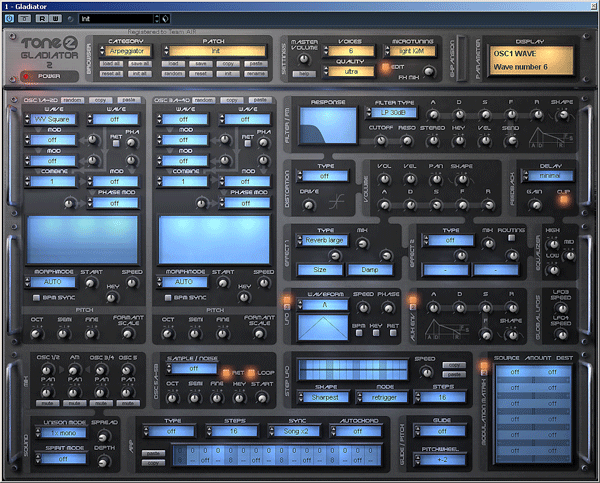Screen dimensions: 600x483
Task: Click the Random button for OSC 1A-2D
Action: (x=72, y=101)
